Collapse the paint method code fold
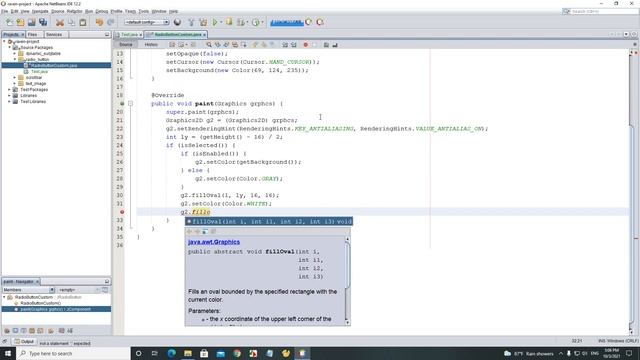The width and height of the screenshot is (640, 360). 131,104
